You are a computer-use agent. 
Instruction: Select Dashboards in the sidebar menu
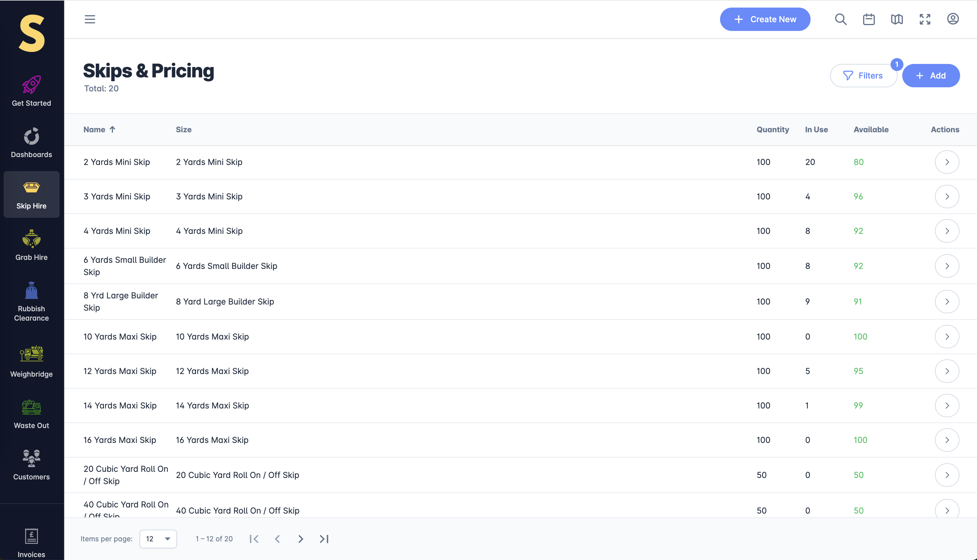pos(31,143)
